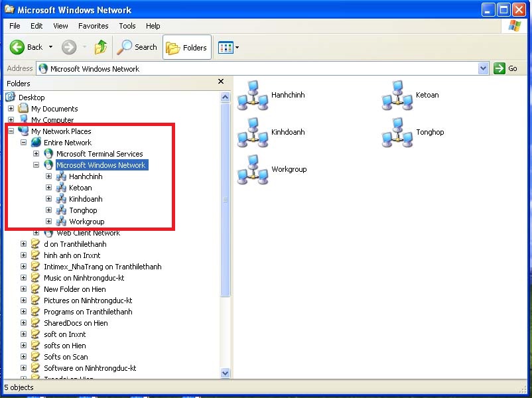Viewport: 532px width, 398px height.
Task: Click the network icon in the Address bar
Action: (42, 68)
